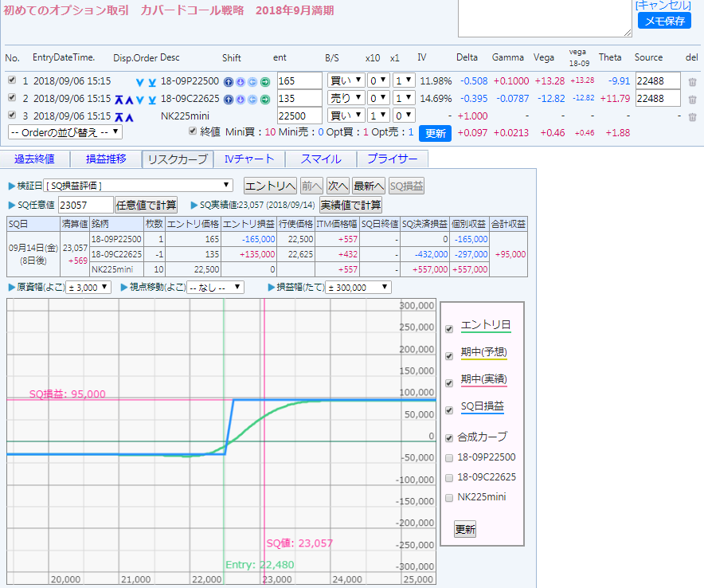Click blue 更新 button beside Opt売

[x=435, y=133]
